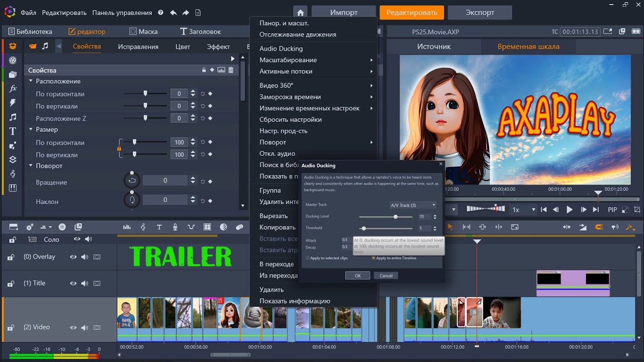Open the audio mixer bars icon

point(127,227)
